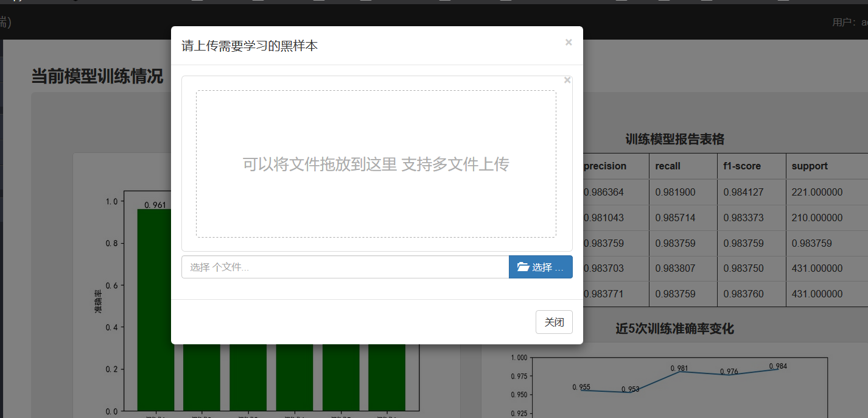Image resolution: width=868 pixels, height=418 pixels.
Task: Click the X inside the dropzone panel
Action: click(567, 80)
